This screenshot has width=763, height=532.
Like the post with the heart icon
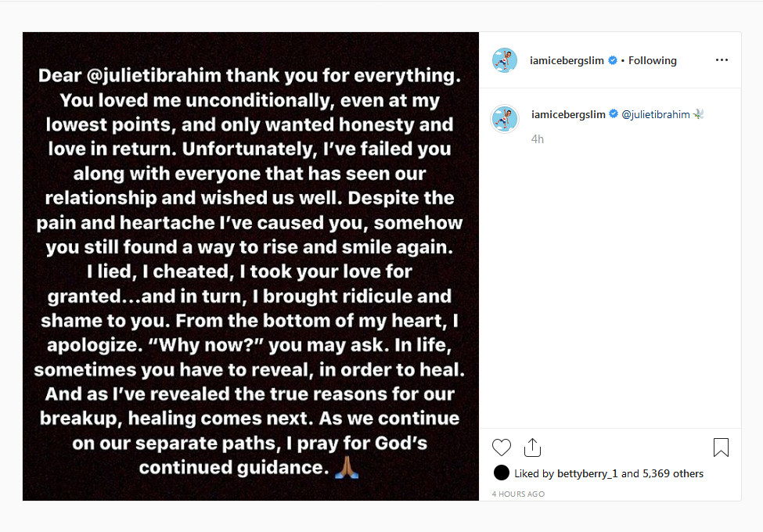click(x=502, y=447)
